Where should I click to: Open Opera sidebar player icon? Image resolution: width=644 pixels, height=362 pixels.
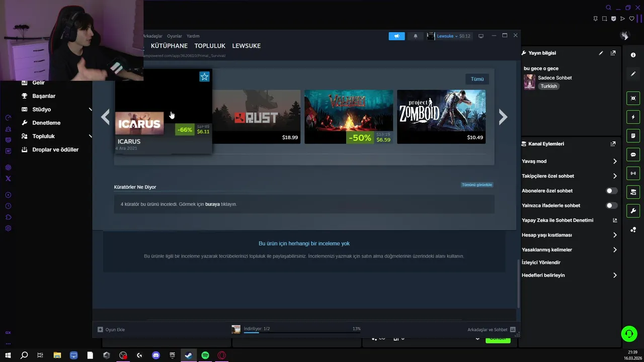[x=8, y=195]
